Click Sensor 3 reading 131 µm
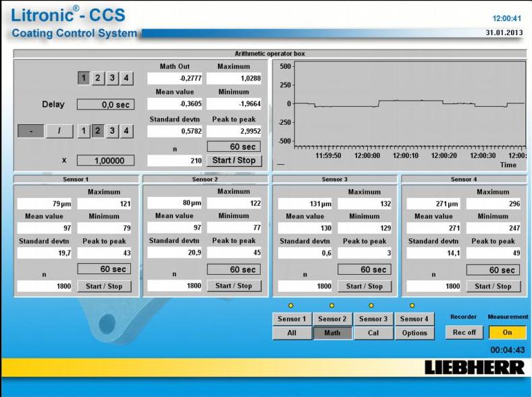 tap(304, 204)
